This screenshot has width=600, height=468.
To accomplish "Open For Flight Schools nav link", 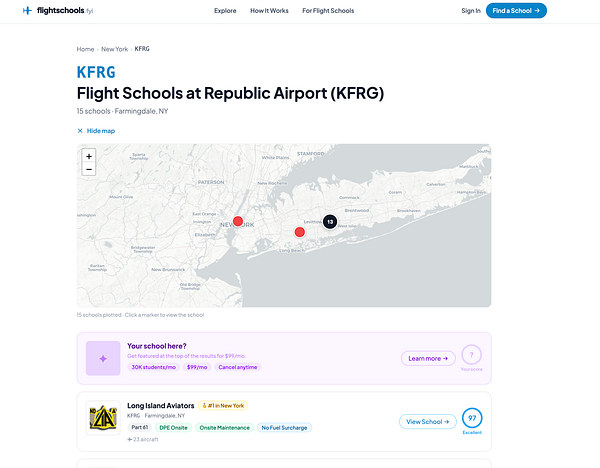I will (x=328, y=11).
